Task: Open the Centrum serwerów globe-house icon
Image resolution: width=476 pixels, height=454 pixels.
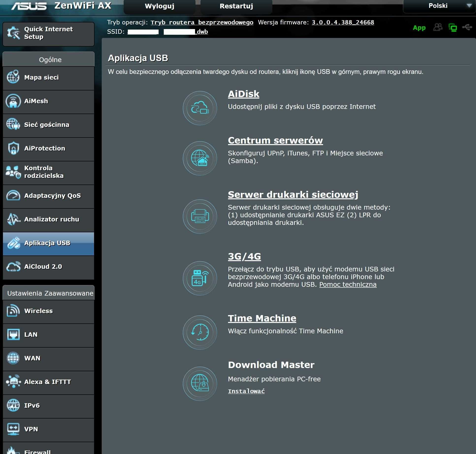Action: pos(200,158)
